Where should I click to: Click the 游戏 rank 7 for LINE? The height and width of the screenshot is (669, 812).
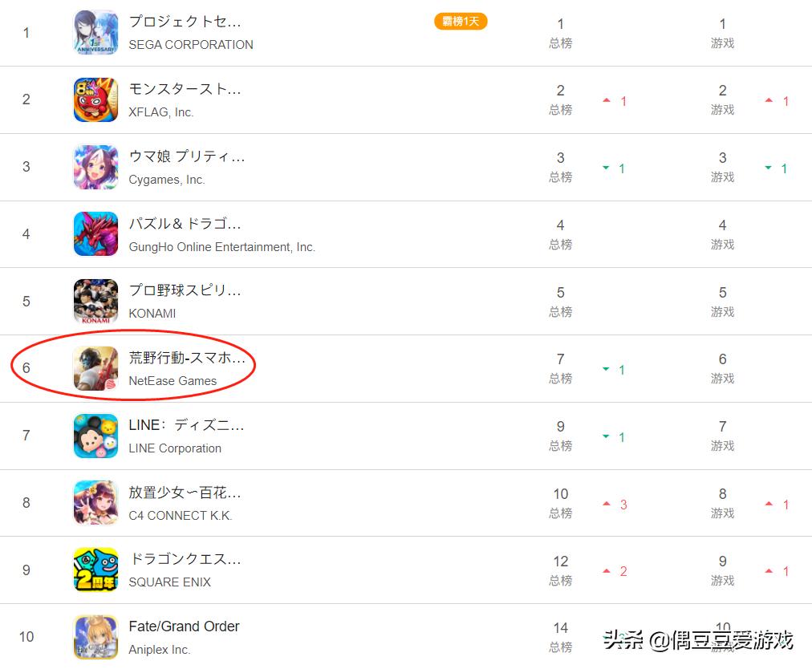pos(722,436)
